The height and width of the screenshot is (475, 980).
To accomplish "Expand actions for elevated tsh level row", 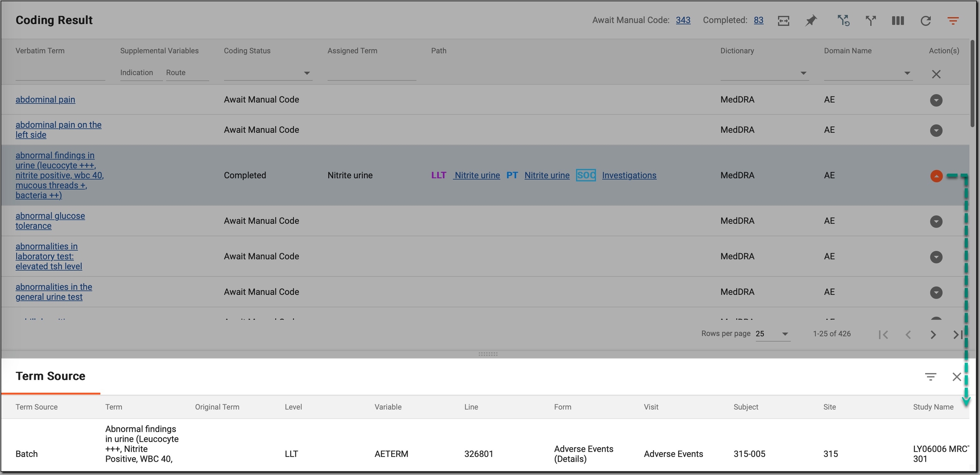I will pyautogui.click(x=936, y=257).
